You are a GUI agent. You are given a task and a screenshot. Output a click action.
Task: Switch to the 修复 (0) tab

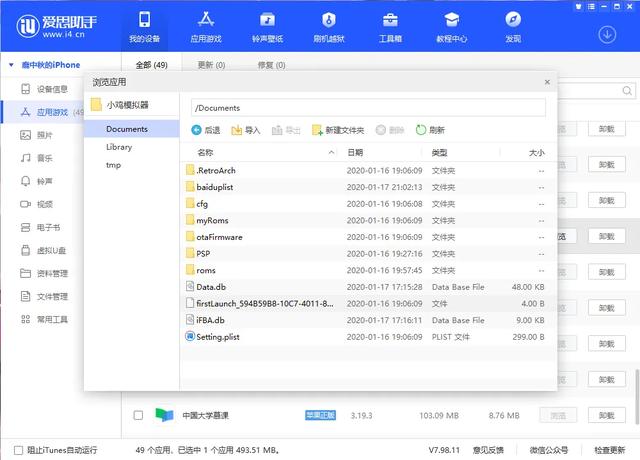tap(271, 65)
